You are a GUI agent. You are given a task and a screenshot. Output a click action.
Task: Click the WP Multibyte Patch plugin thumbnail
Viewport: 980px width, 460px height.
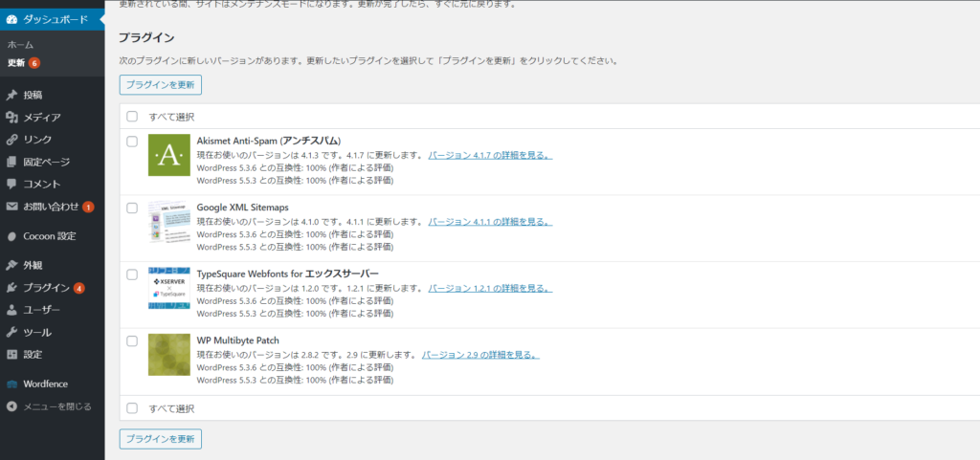coord(169,355)
